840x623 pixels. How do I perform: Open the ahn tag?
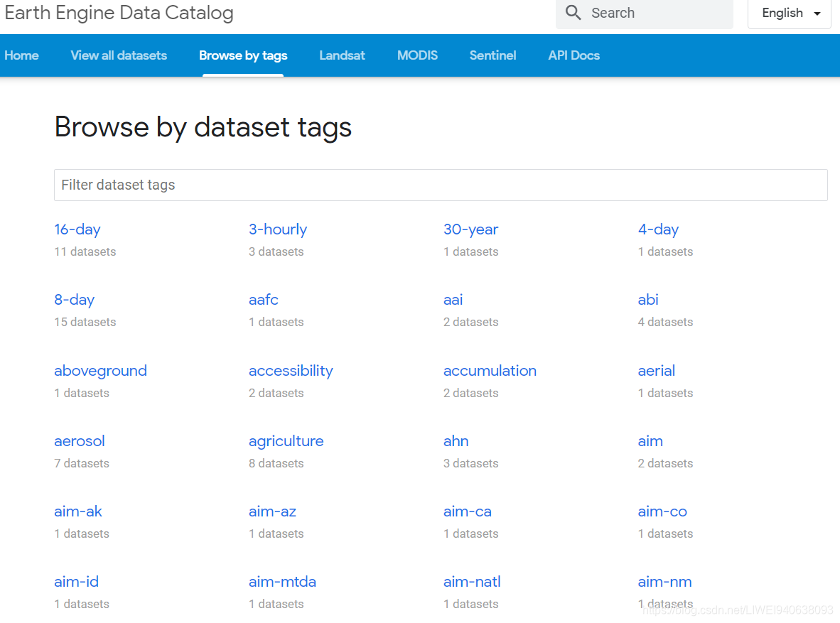point(456,441)
